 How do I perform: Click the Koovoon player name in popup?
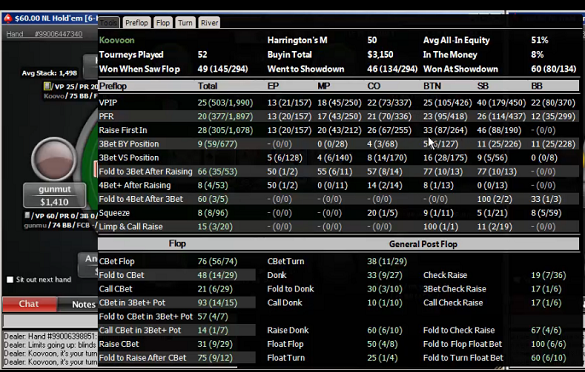116,40
